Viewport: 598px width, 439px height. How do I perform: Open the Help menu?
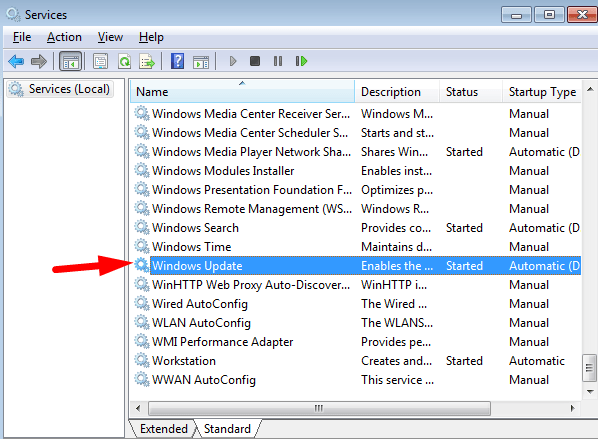point(151,37)
